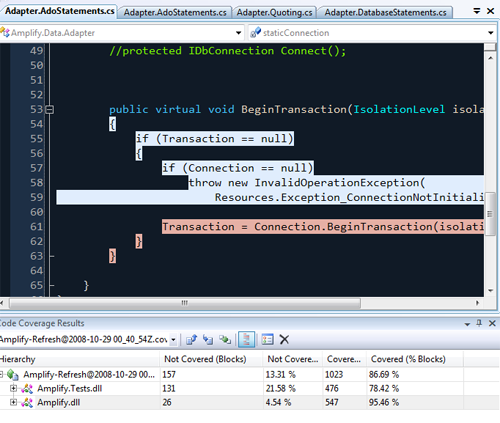Open the second Adapter.AdoStatements.cs tab

(175, 13)
